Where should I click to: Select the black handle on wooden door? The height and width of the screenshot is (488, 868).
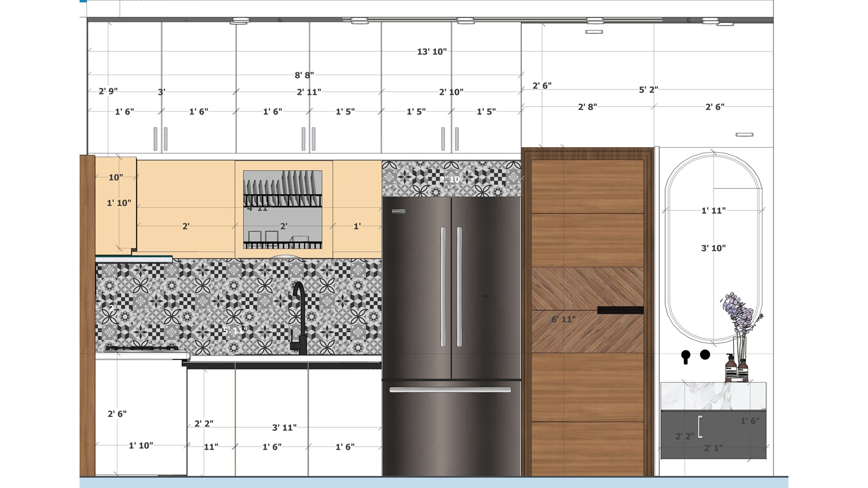620,310
